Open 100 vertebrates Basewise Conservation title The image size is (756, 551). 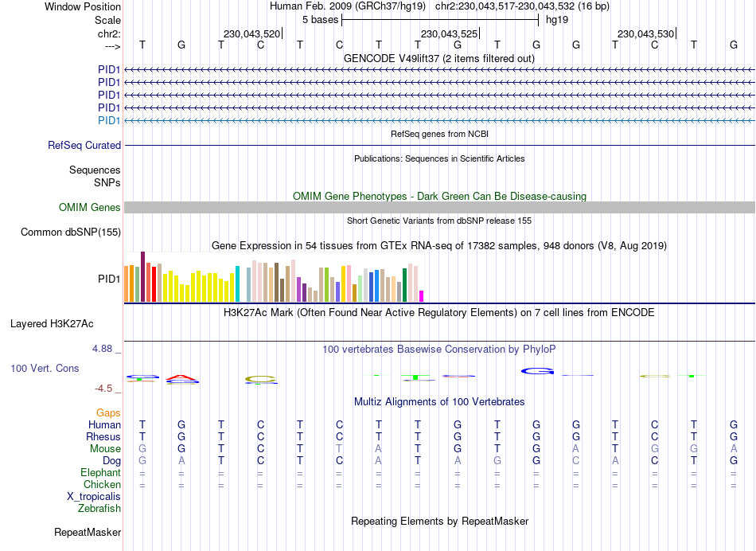[x=439, y=350]
